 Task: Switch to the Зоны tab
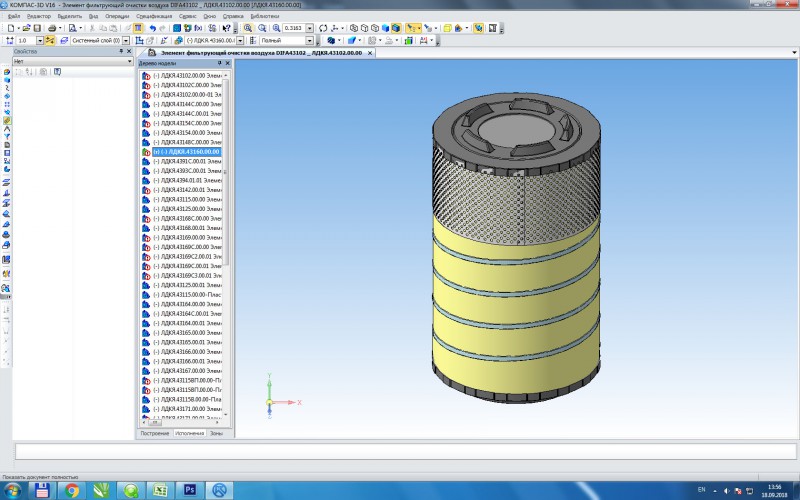216,433
